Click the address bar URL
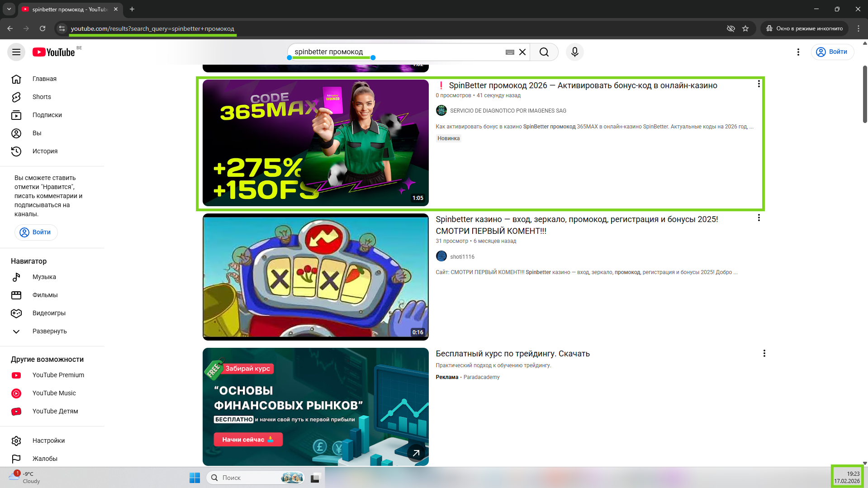Image resolution: width=868 pixels, height=488 pixels. tap(152, 28)
